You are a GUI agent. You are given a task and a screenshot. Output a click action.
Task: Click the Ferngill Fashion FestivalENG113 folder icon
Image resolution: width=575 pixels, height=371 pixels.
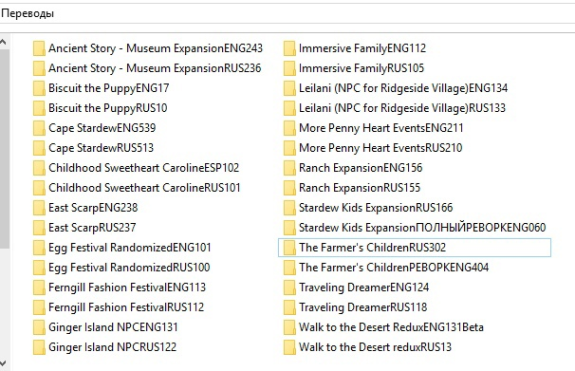[x=39, y=287]
